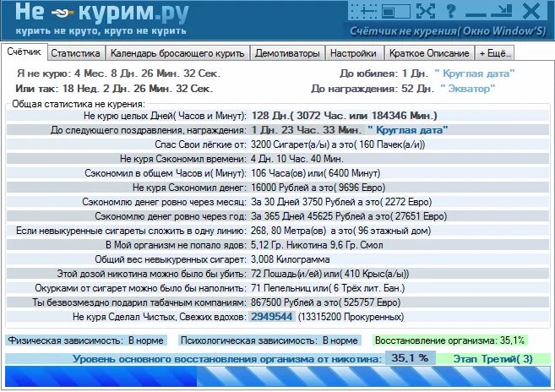The width and height of the screenshot is (555, 392).
Task: Switch to the Счётчик tab
Action: point(24,52)
